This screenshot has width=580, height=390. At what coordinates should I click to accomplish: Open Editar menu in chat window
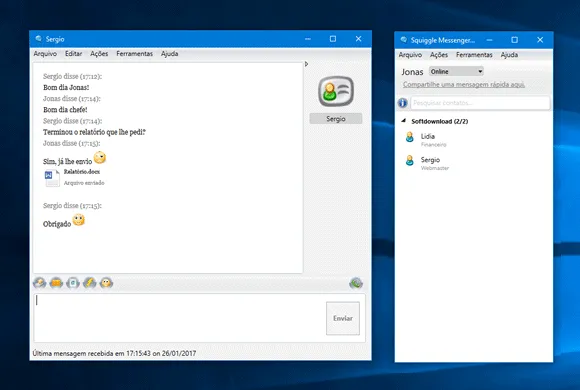(73, 54)
